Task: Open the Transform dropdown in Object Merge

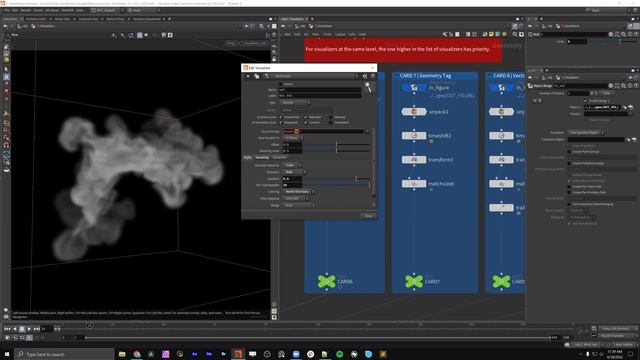Action: point(586,133)
